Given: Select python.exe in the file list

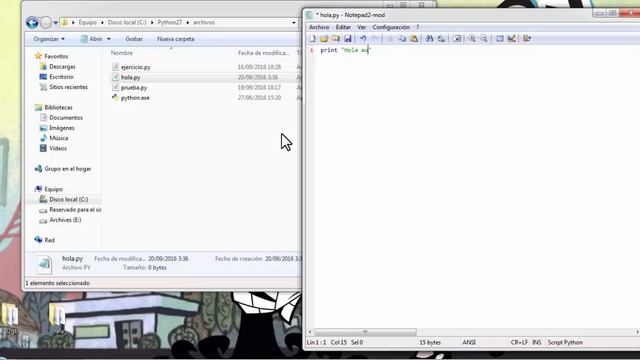Looking at the screenshot, I should [x=135, y=98].
